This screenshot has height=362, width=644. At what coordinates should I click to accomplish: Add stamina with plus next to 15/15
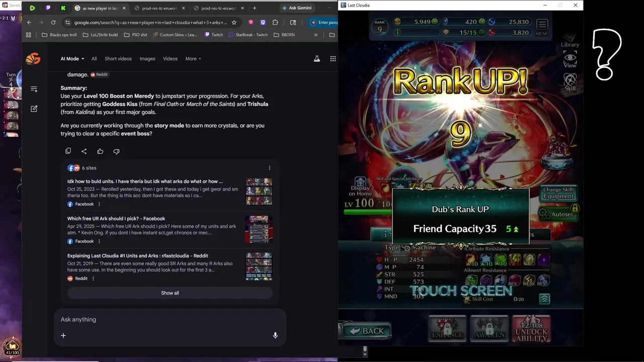tap(481, 33)
